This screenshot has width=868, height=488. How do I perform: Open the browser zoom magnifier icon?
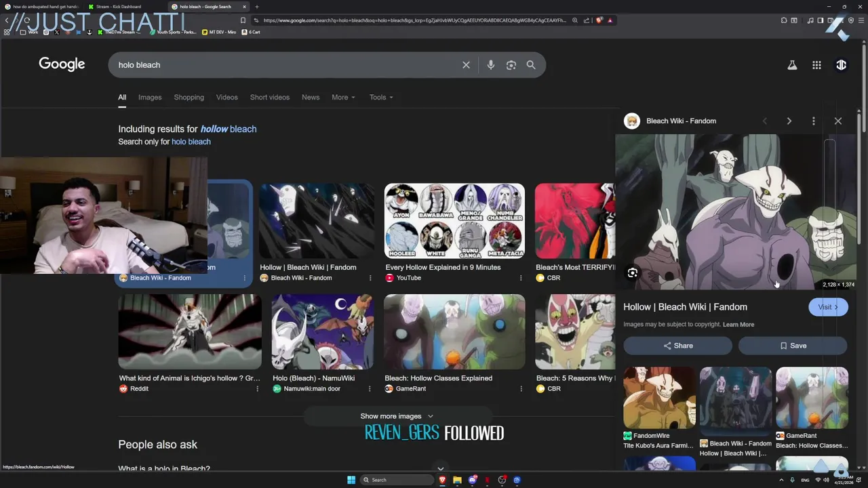[575, 20]
